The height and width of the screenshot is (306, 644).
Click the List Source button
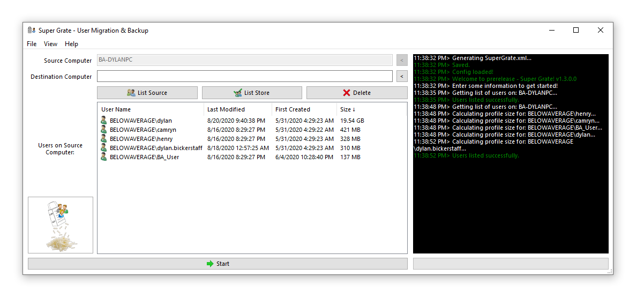coord(147,93)
